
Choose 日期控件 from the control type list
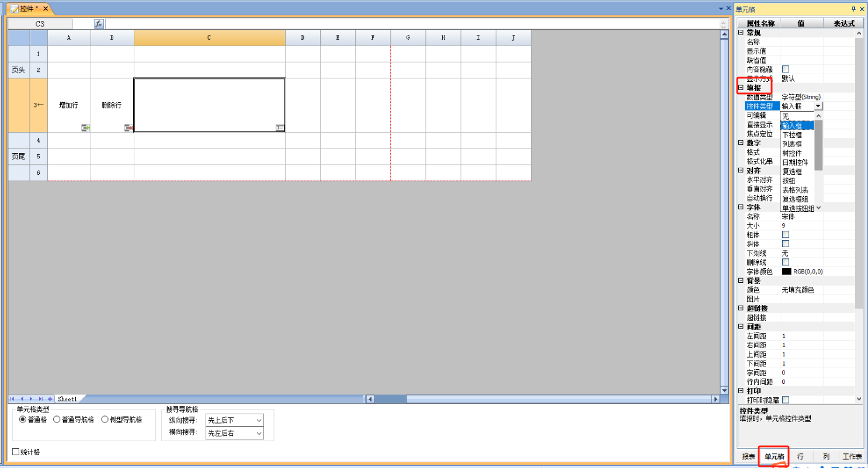point(795,162)
